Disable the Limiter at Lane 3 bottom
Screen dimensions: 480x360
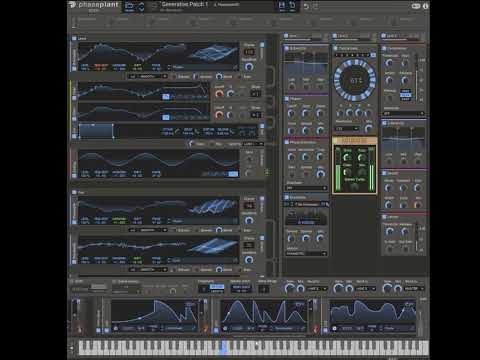384,217
